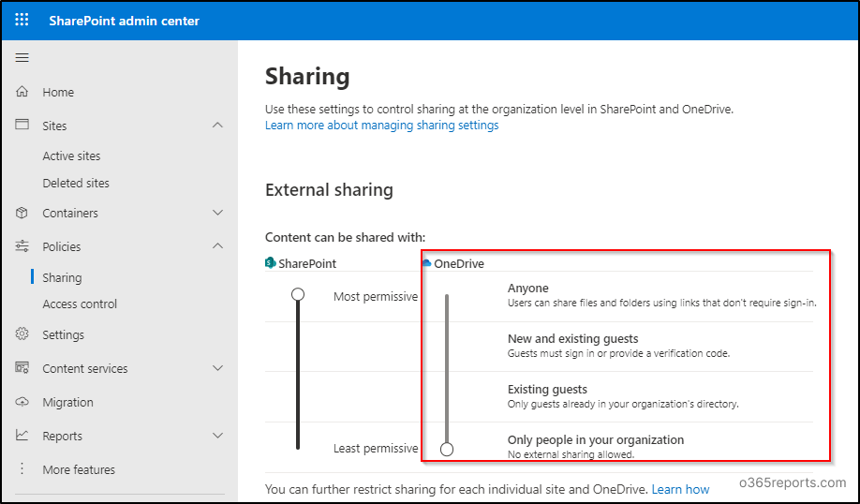Click the Sharing page title
Screen dimensions: 860x504
click(307, 76)
